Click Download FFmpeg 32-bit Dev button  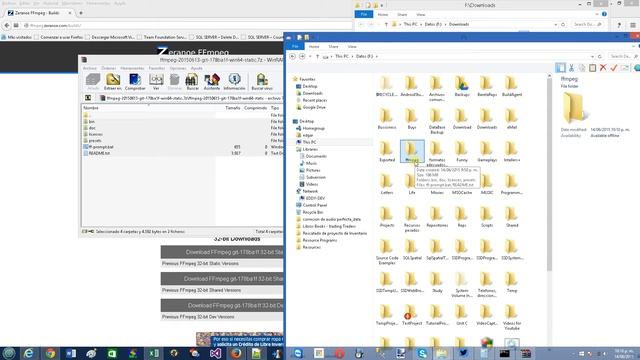[x=222, y=305]
